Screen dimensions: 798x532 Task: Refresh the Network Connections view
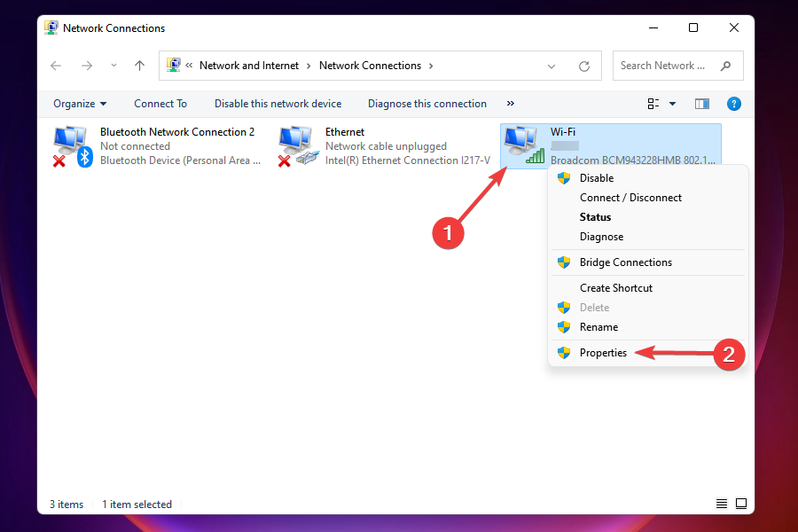click(x=584, y=66)
